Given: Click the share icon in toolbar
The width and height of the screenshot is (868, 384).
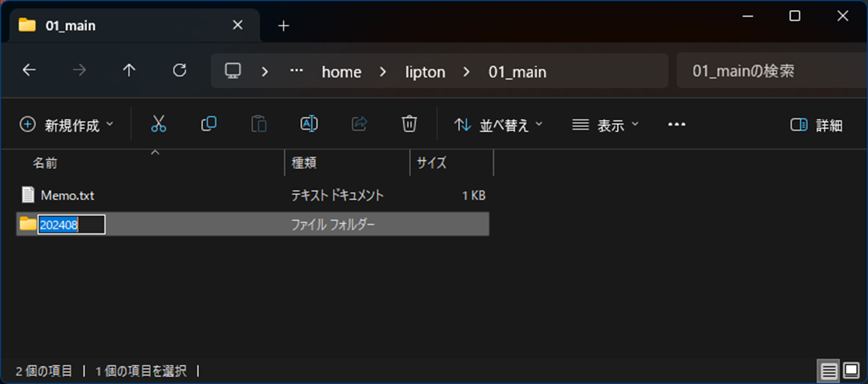Looking at the screenshot, I should point(359,124).
